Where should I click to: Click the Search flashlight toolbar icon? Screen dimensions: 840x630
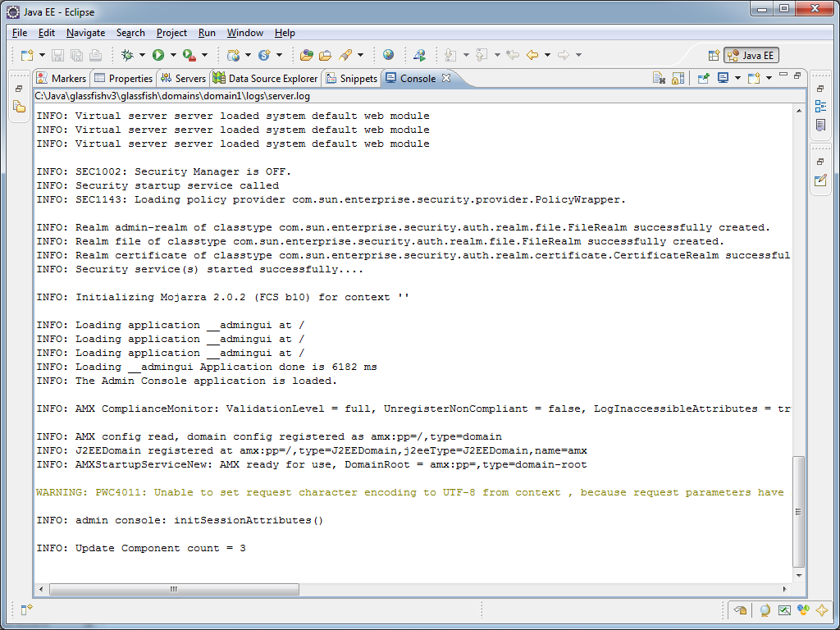(345, 55)
